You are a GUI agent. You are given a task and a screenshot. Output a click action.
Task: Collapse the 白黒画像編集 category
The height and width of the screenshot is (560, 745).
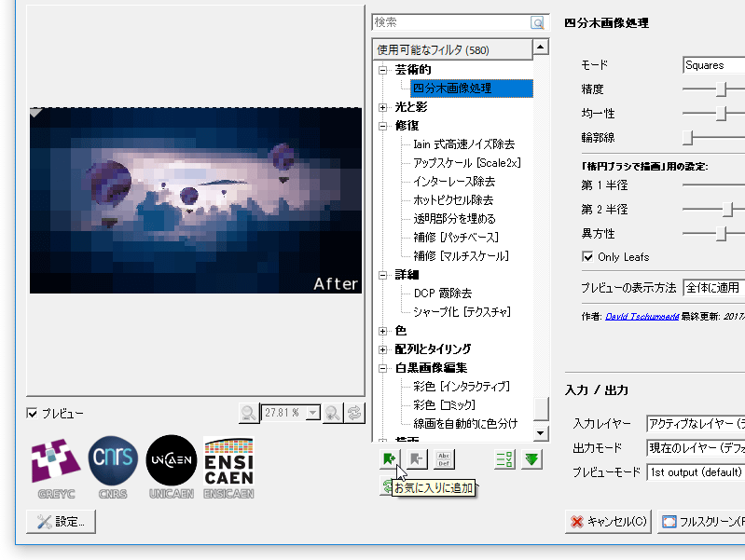click(x=382, y=368)
